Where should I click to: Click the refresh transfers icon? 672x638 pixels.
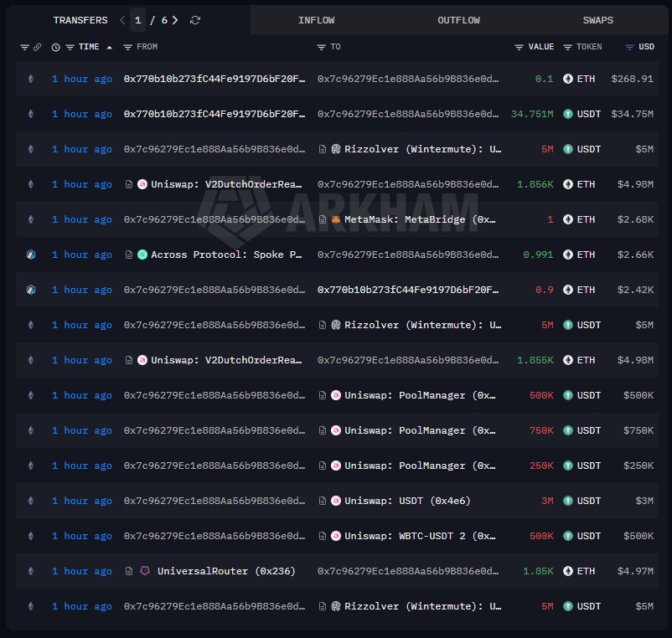195,20
